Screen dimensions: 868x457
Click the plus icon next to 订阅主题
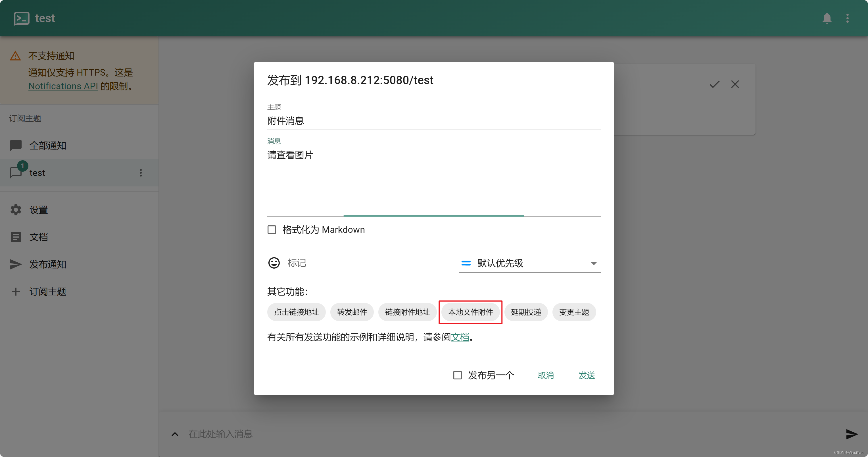[x=16, y=291]
